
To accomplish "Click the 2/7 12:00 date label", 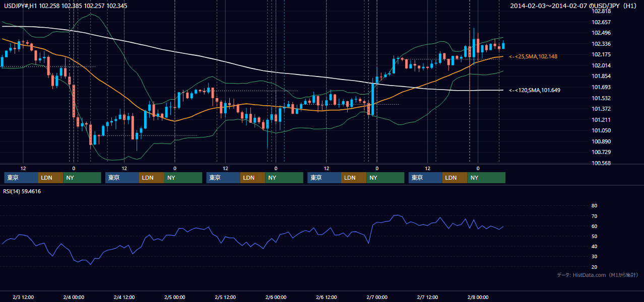I will coord(427,297).
